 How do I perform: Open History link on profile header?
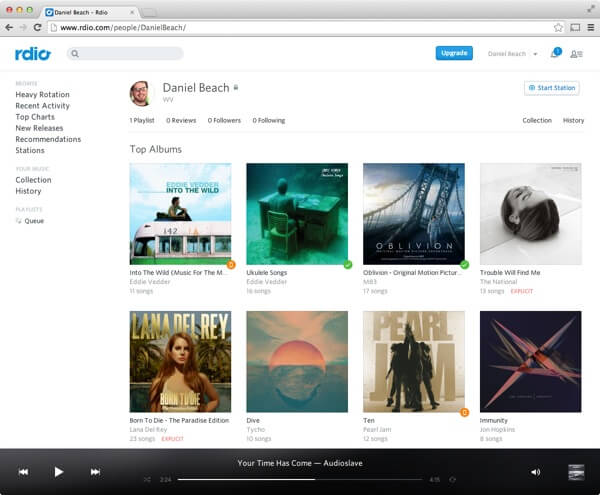point(573,120)
